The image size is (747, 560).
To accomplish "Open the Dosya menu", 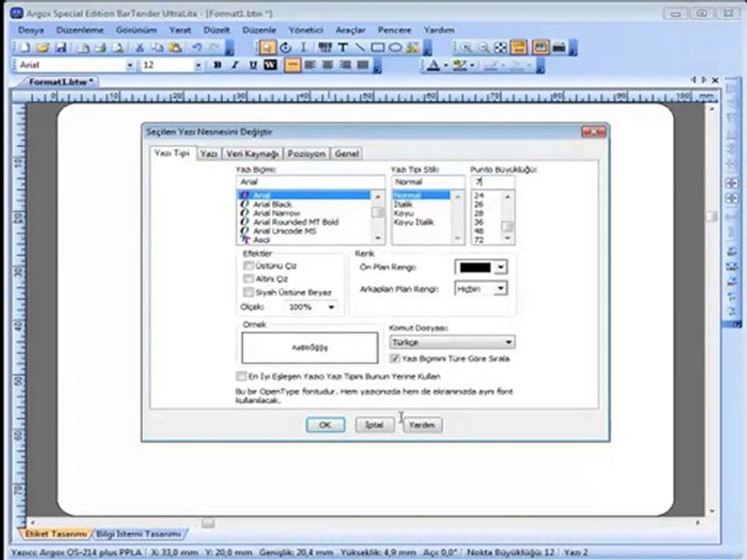I will click(31, 30).
